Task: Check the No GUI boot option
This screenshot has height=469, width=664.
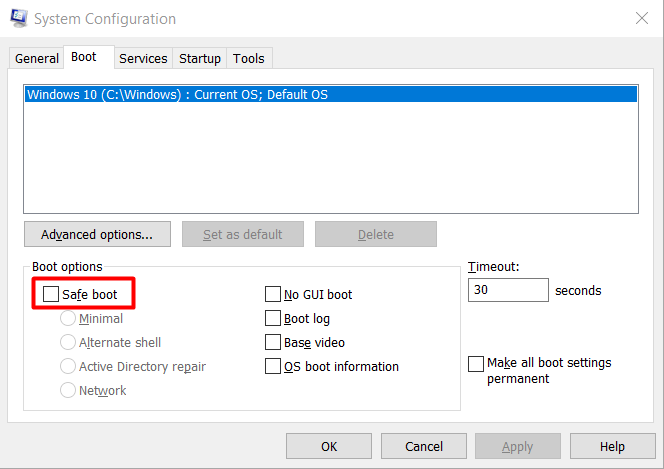Action: 272,295
